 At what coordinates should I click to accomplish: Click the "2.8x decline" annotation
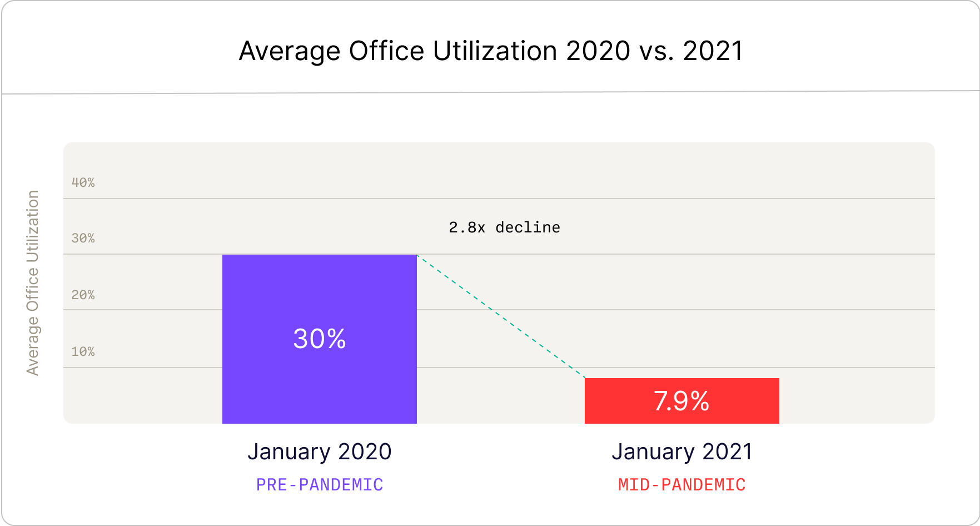point(504,227)
